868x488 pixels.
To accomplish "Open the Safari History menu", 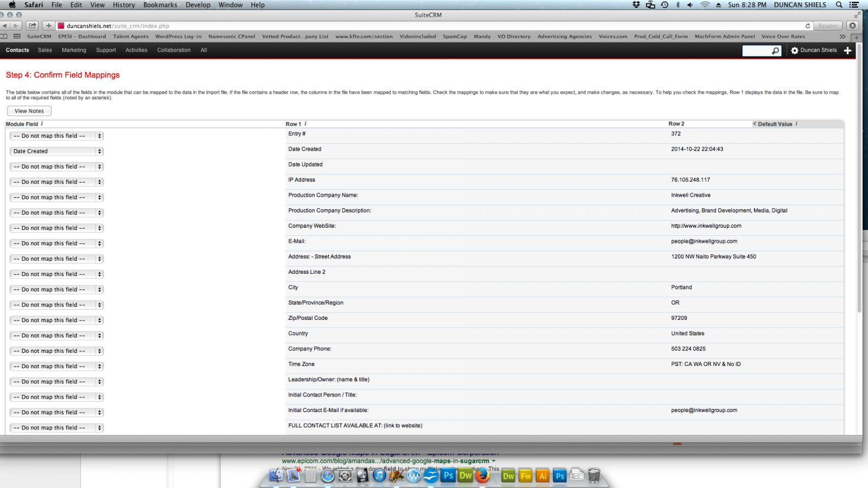I will point(124,5).
